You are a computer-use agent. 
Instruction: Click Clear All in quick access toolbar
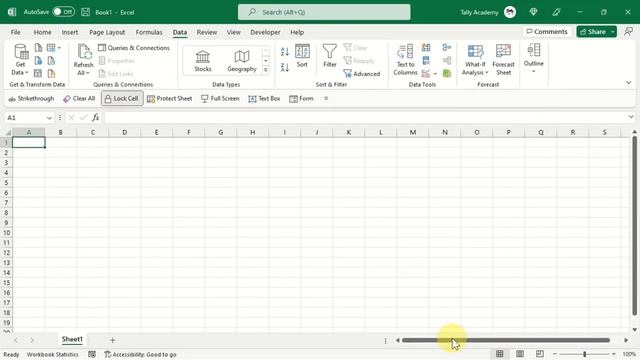click(79, 98)
